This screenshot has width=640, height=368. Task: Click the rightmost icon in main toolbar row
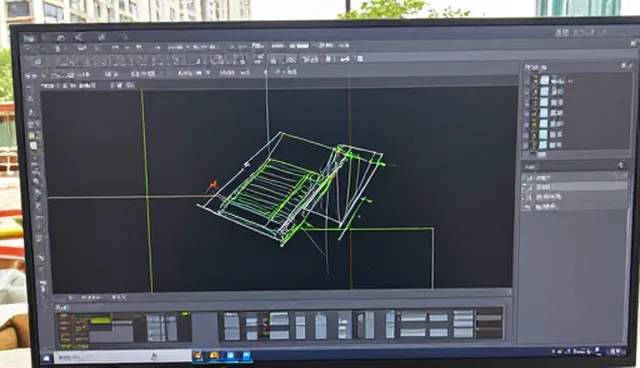coord(360,59)
